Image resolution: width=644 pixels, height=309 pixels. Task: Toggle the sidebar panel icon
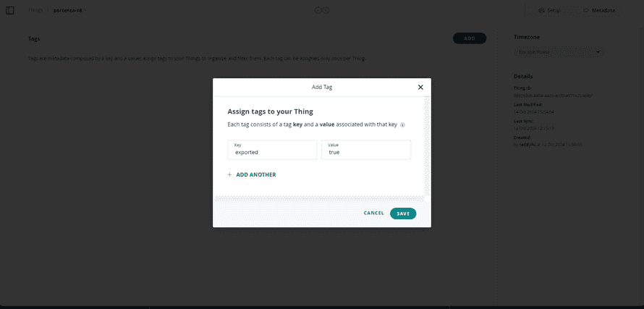point(10,10)
